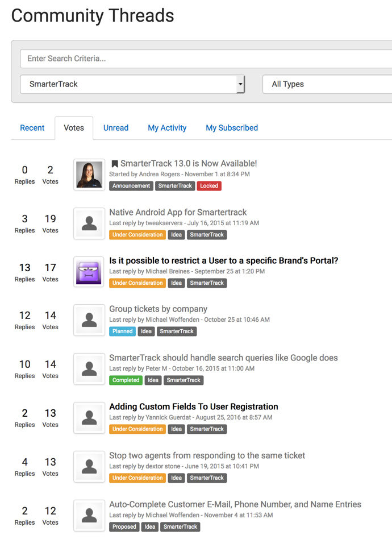Click avatar beside Group tickets by company
The height and width of the screenshot is (539, 392).
(89, 320)
